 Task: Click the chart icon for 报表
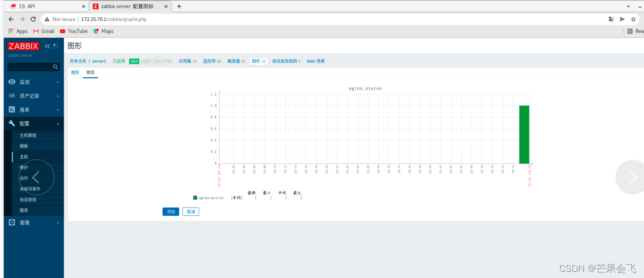click(12, 109)
